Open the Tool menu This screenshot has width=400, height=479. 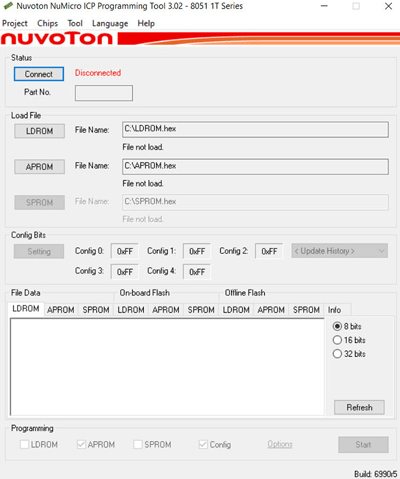pos(75,23)
